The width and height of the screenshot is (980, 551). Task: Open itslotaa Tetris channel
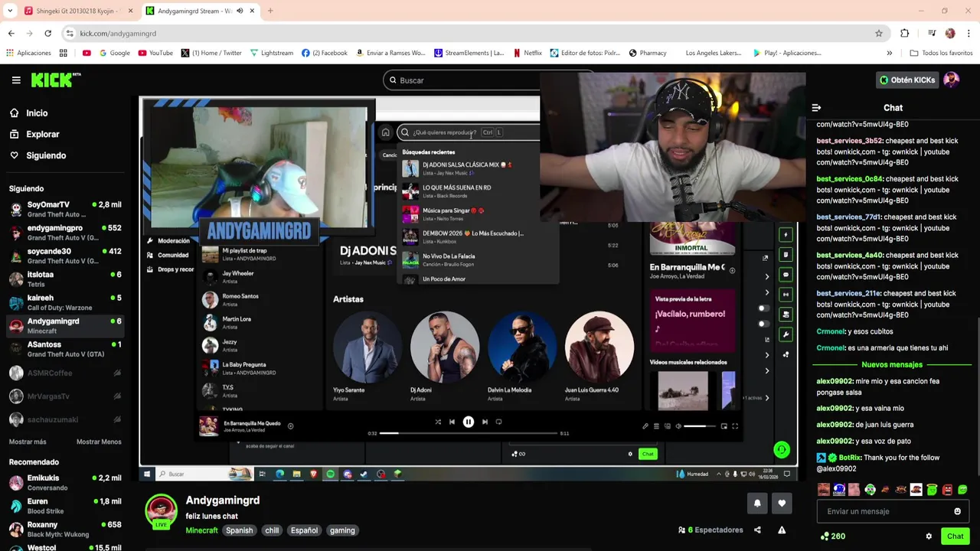coord(65,279)
